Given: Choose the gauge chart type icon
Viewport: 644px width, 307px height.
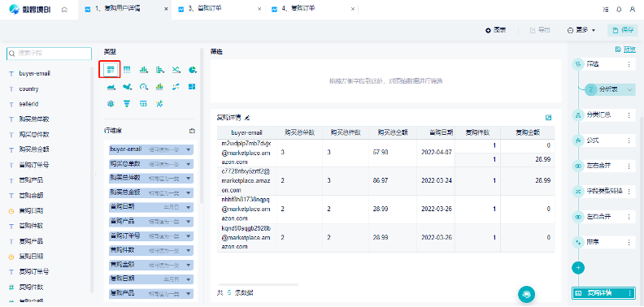Looking at the screenshot, I should (x=143, y=87).
